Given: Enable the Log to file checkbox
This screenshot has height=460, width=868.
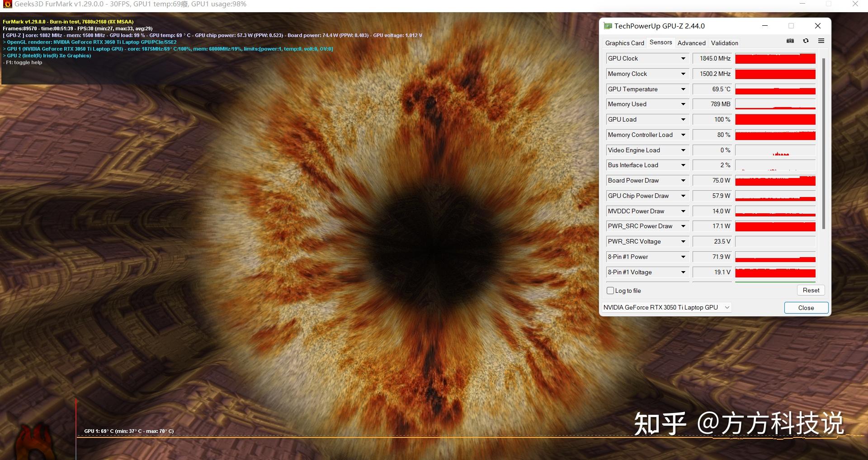Looking at the screenshot, I should point(610,291).
